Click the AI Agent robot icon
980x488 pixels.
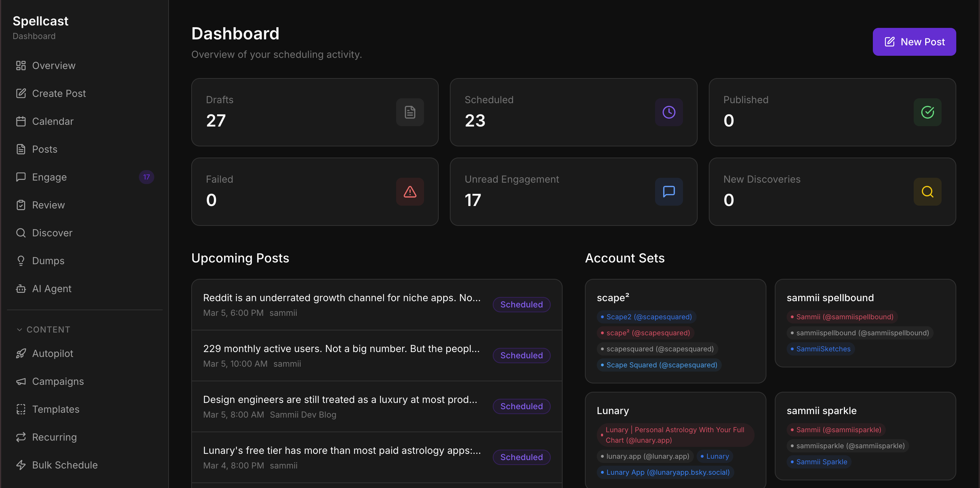[x=21, y=289]
